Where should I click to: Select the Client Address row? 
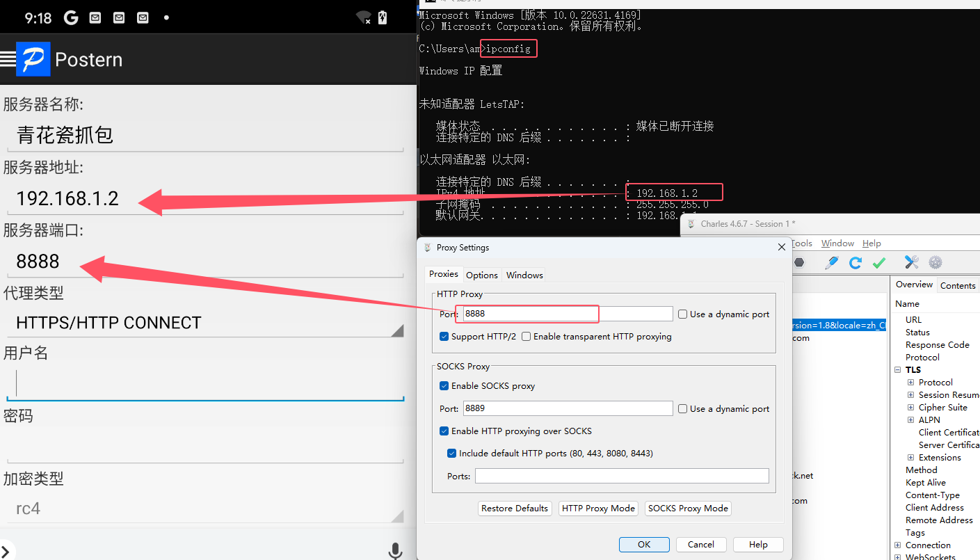[934, 508]
